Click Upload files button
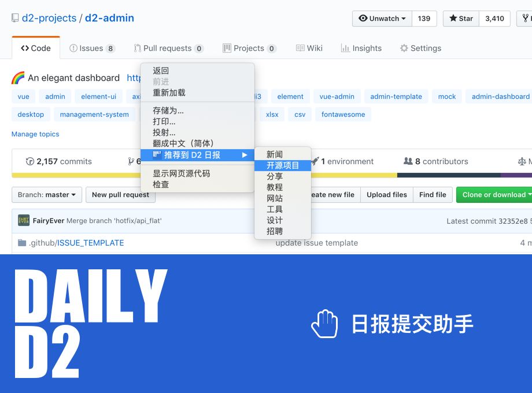This screenshot has width=532, height=393. click(387, 195)
